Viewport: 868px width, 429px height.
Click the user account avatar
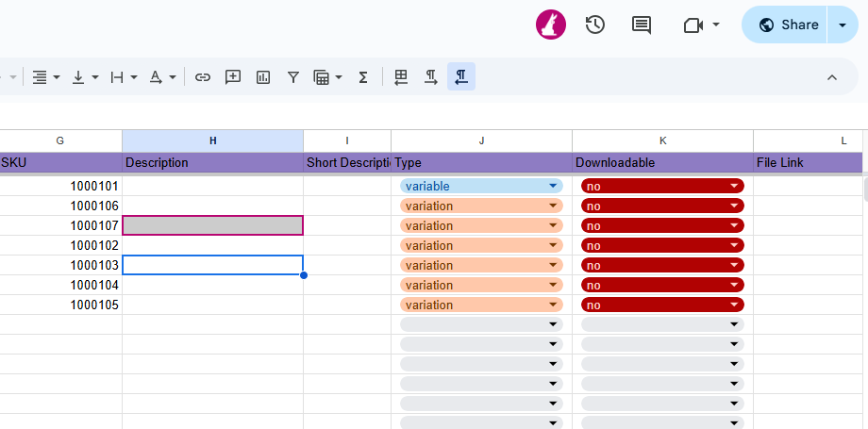(x=550, y=25)
